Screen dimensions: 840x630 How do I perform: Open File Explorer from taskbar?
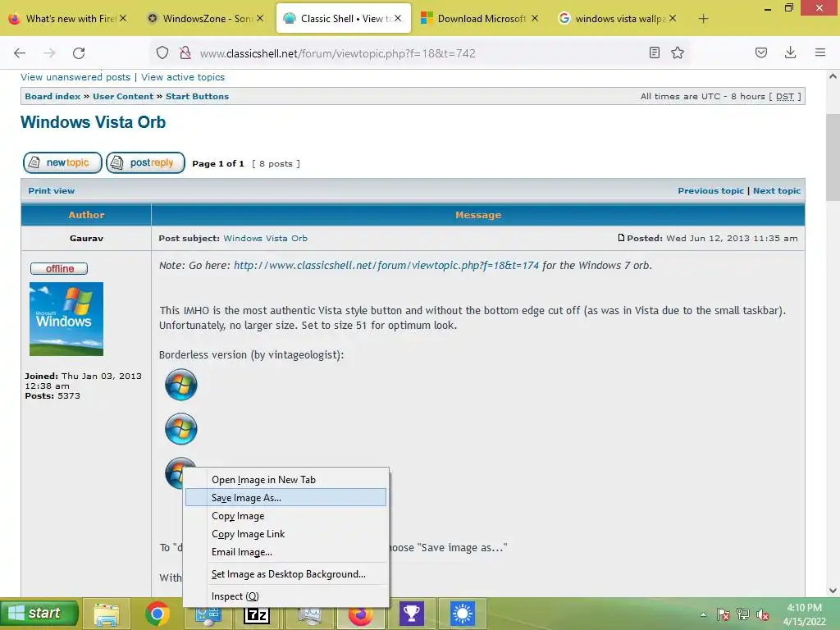coord(106,614)
